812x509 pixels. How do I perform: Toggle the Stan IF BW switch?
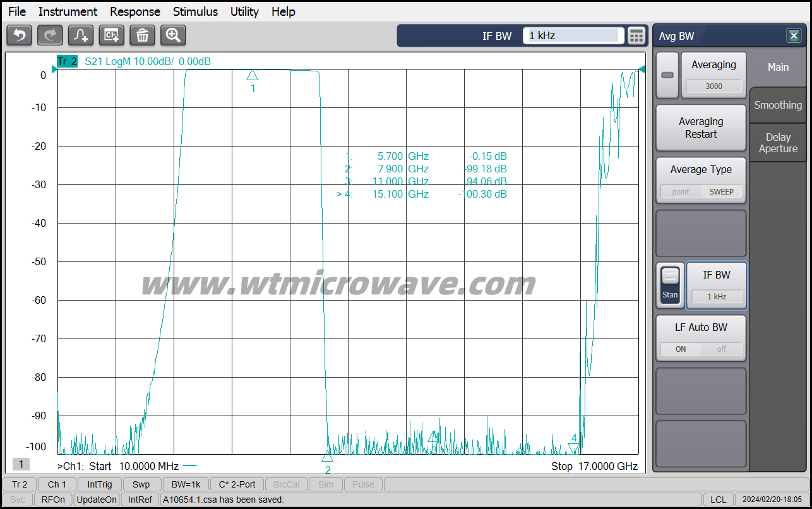tap(670, 285)
